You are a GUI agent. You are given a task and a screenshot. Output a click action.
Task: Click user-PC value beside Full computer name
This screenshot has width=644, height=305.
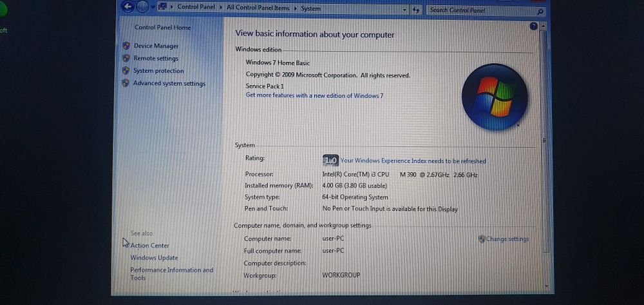click(333, 251)
